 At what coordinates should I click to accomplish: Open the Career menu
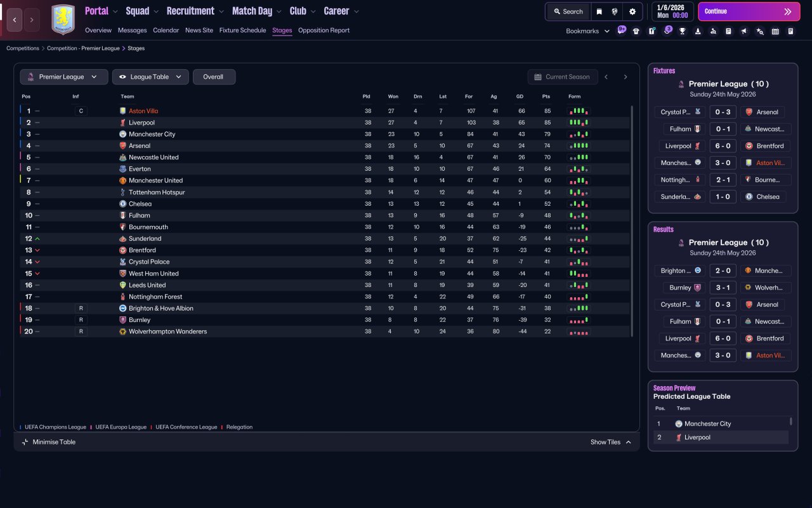click(341, 11)
